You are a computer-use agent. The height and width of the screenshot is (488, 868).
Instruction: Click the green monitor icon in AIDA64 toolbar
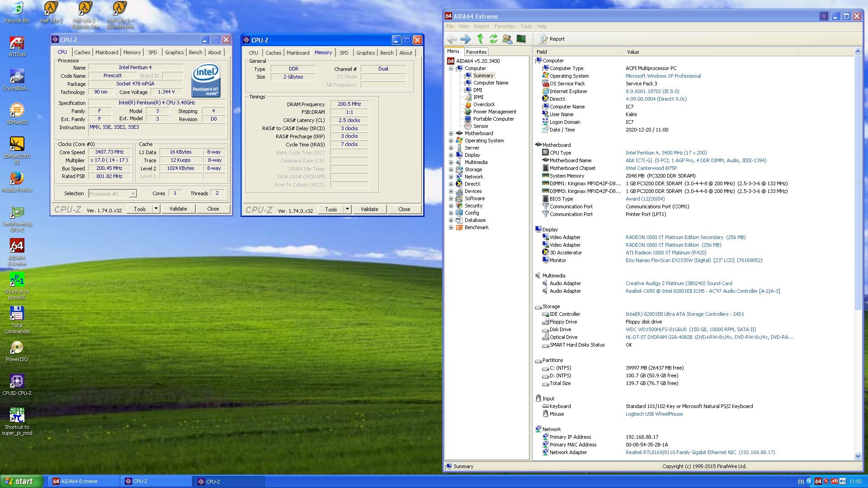click(x=521, y=39)
